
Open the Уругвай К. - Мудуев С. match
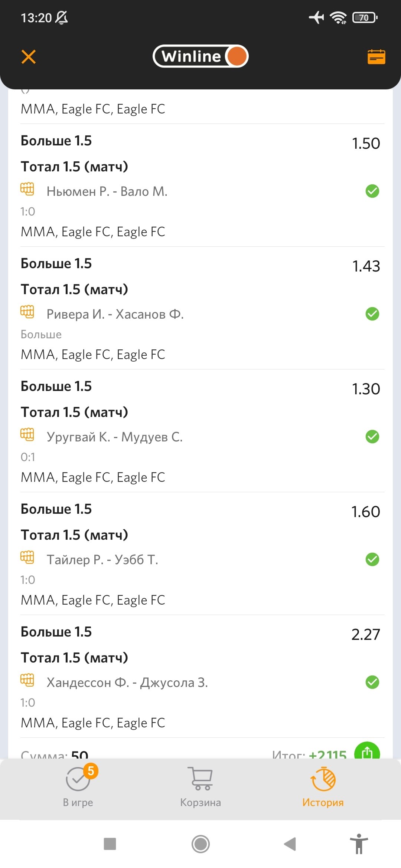[x=114, y=437]
